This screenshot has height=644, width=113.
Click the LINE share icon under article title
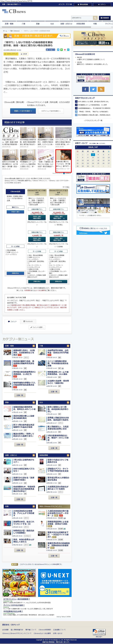tap(62, 50)
